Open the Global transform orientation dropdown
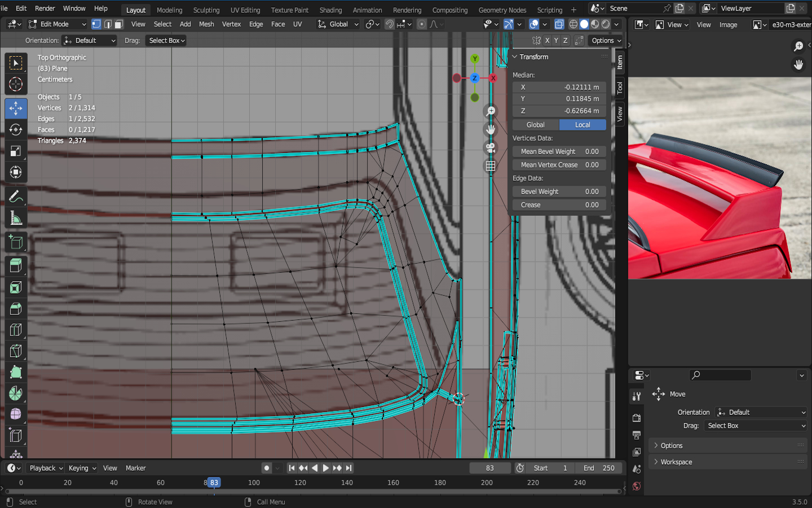This screenshot has height=508, width=812. pyautogui.click(x=338, y=24)
